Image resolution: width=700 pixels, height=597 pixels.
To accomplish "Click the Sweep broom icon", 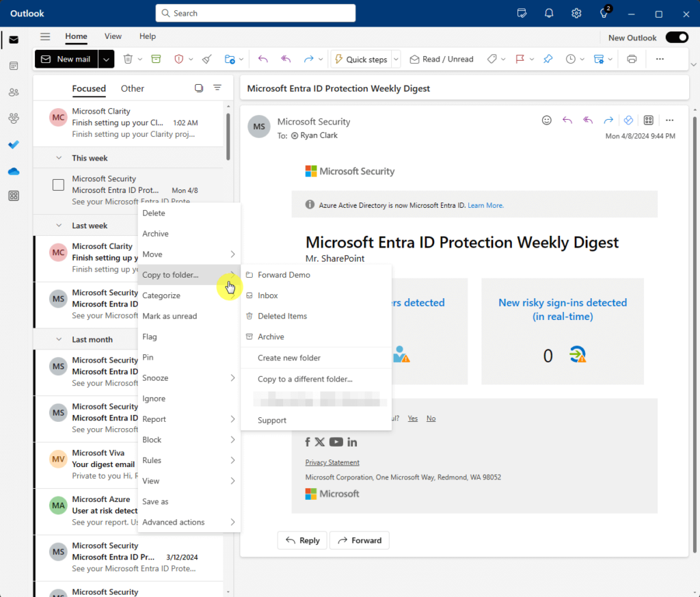I will (x=206, y=59).
